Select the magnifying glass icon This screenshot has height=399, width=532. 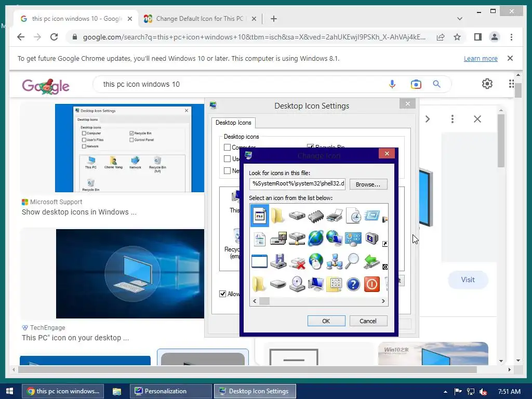click(352, 261)
